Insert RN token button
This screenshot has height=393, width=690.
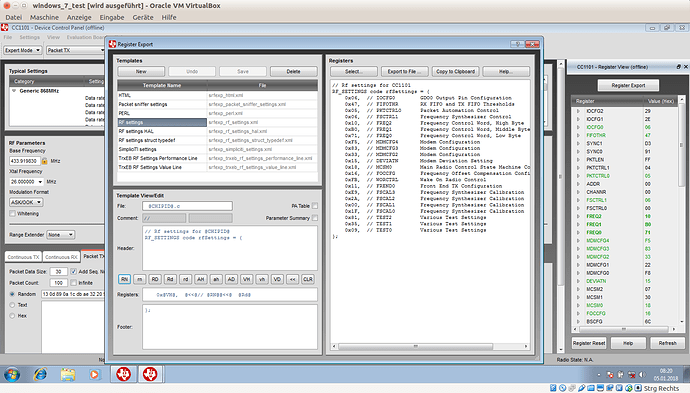pyautogui.click(x=125, y=279)
